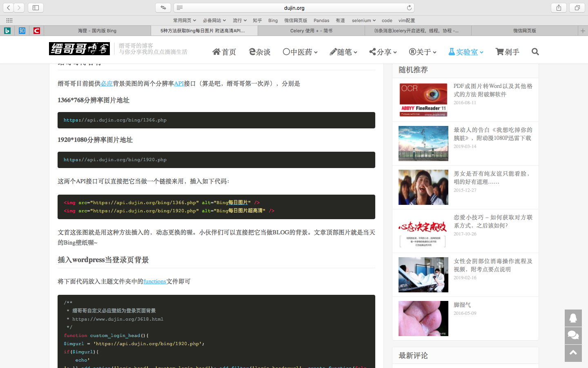Open the 知乎 bookmark
Screen dimensions: 588x368
(x=257, y=20)
